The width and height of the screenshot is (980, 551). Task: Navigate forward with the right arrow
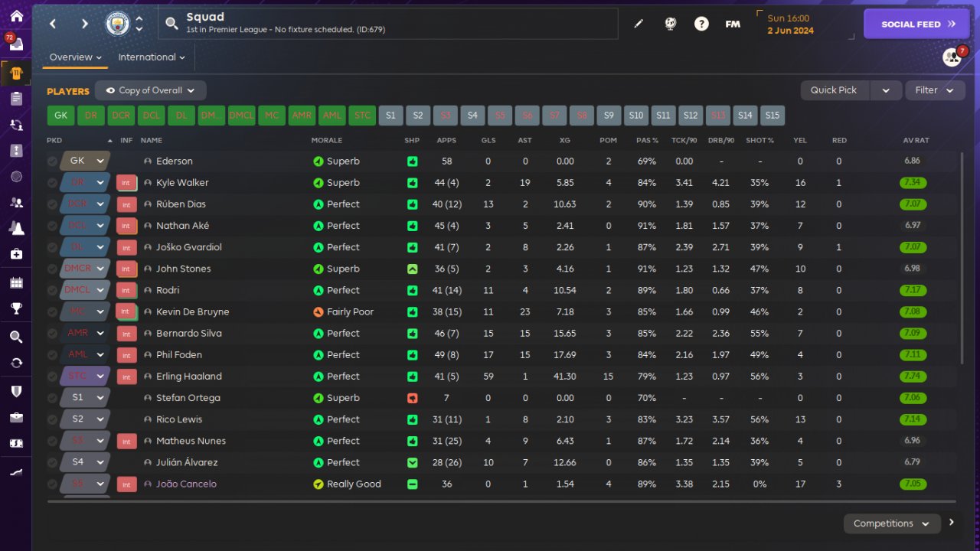click(84, 24)
